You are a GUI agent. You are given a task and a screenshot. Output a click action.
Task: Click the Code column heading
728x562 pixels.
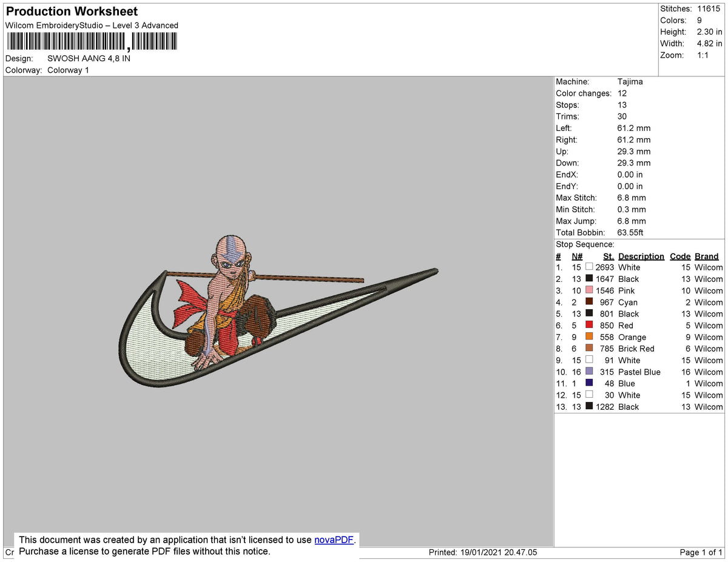(x=680, y=256)
